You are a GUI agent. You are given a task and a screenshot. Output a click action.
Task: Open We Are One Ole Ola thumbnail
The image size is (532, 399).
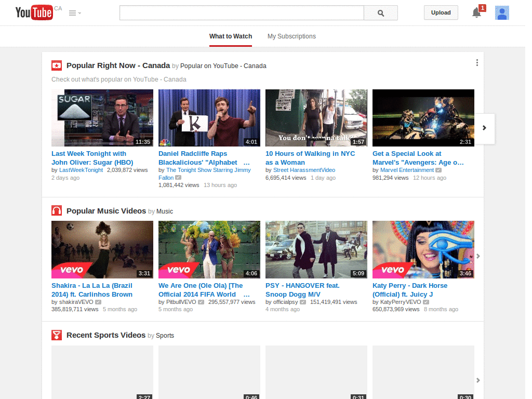(x=209, y=250)
